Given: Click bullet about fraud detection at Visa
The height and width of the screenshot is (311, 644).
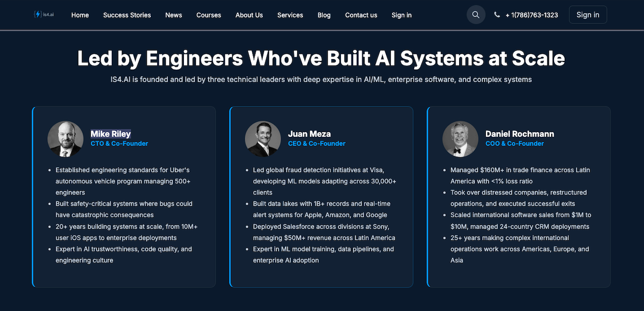Looking at the screenshot, I should pos(324,181).
